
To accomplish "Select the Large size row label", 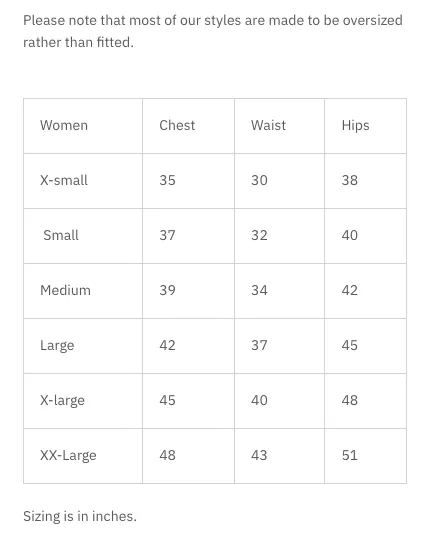I will coord(57,346).
